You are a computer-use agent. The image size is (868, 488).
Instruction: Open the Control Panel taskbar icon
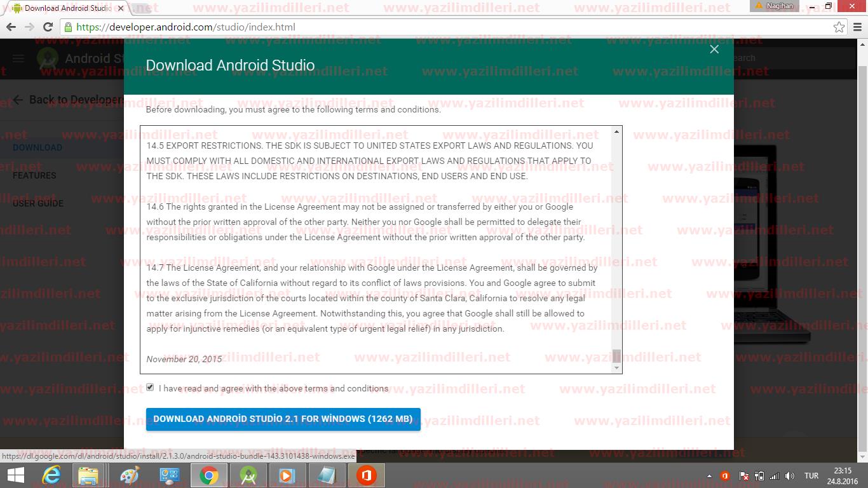click(169, 475)
